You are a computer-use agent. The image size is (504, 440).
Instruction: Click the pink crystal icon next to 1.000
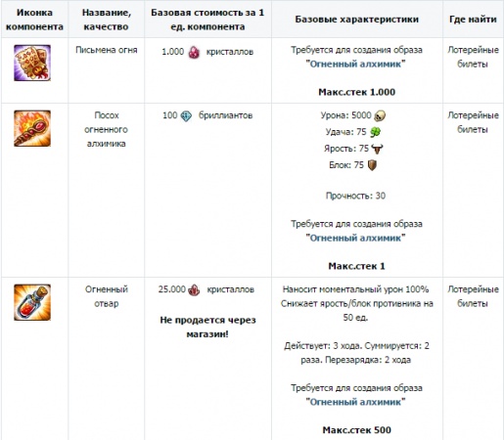(194, 52)
